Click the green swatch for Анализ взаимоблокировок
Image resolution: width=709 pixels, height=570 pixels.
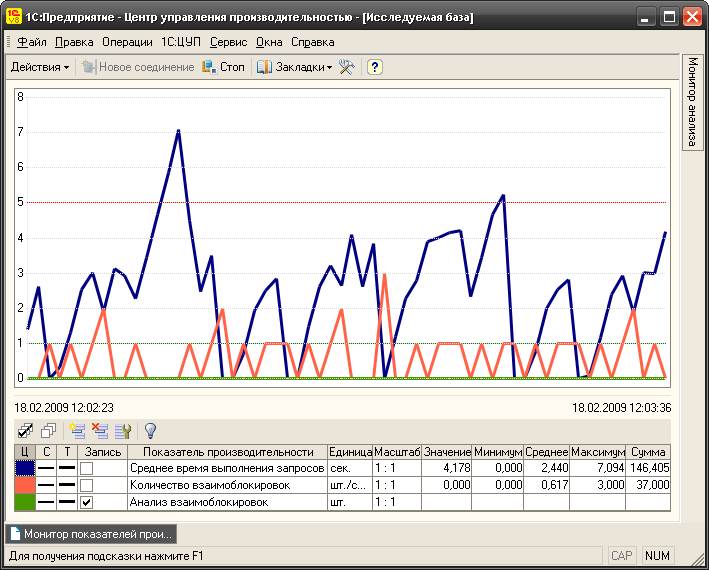tap(25, 502)
